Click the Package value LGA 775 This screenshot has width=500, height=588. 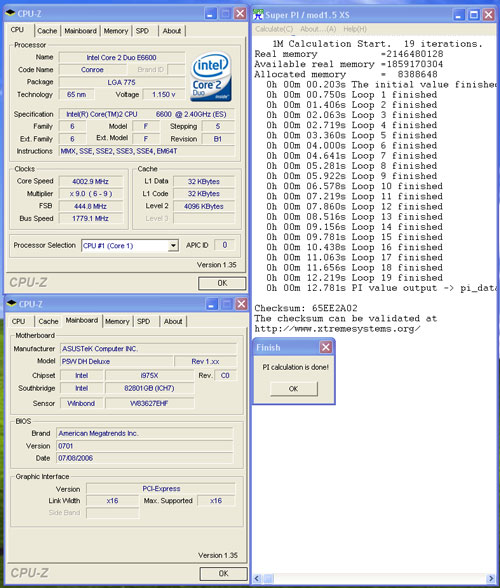click(122, 82)
